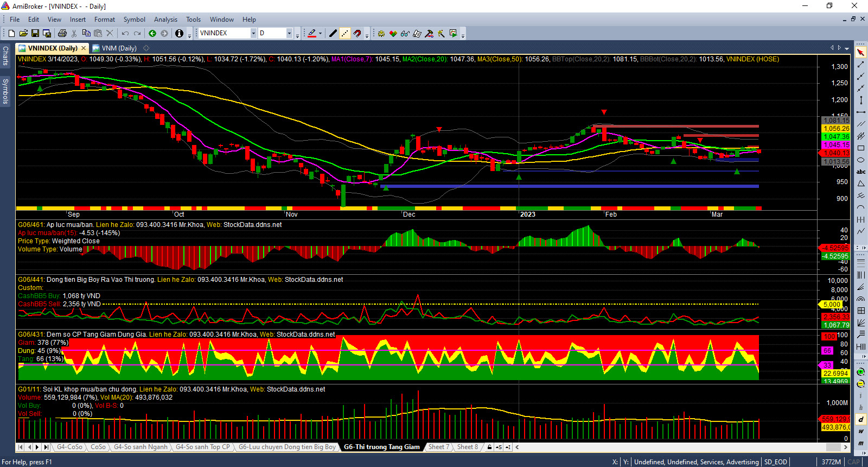Click the Undo arrow icon
Image resolution: width=868 pixels, height=467 pixels.
tap(125, 33)
